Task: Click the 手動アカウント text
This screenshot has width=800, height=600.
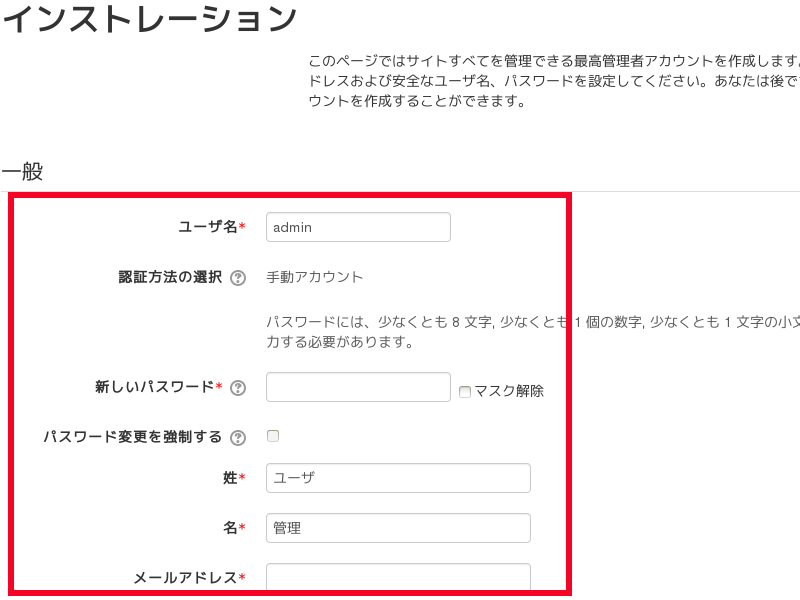Action: coord(314,277)
